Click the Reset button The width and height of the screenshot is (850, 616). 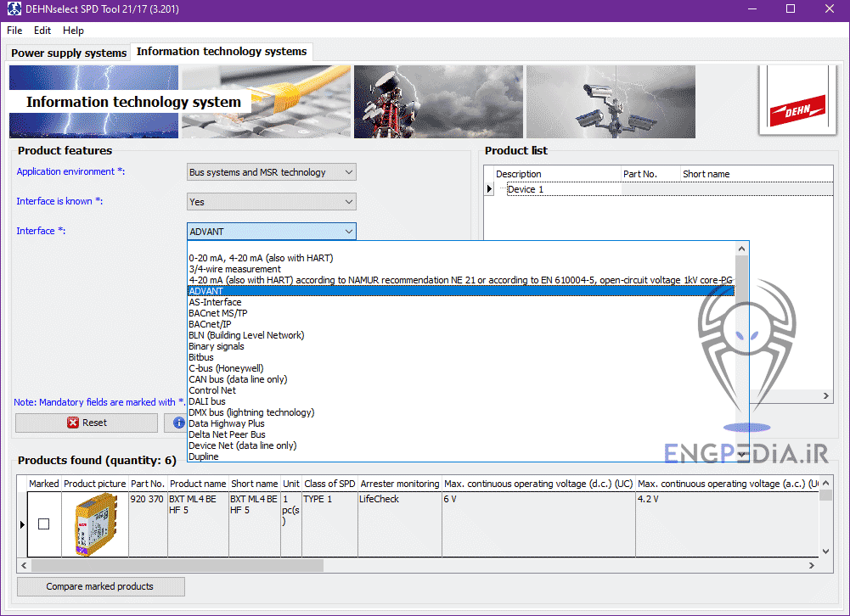(x=87, y=423)
